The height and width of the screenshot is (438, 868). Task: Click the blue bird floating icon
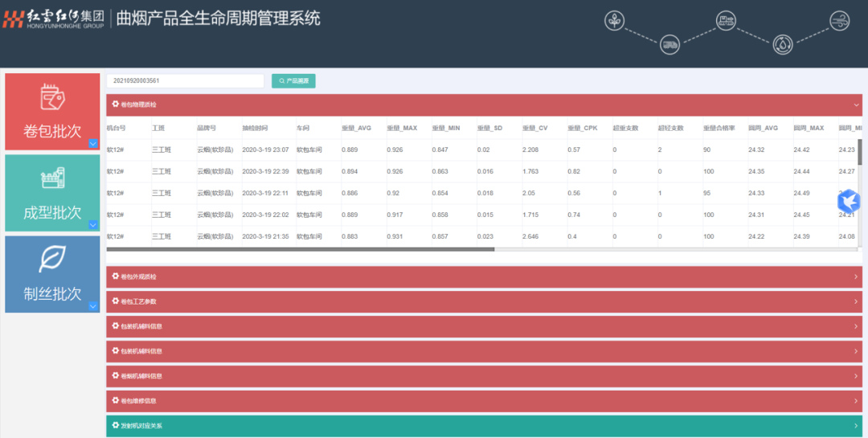tap(849, 201)
